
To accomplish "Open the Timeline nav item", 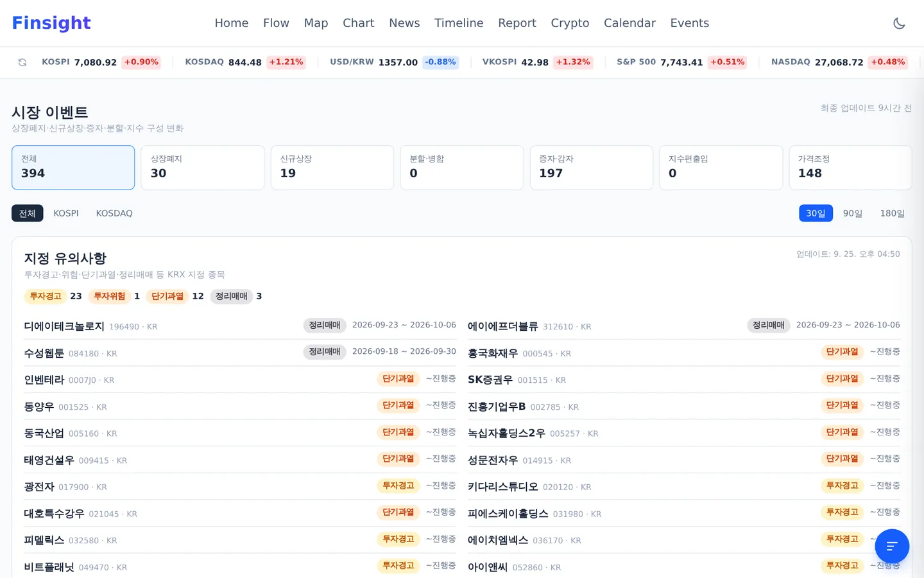I will (x=459, y=23).
